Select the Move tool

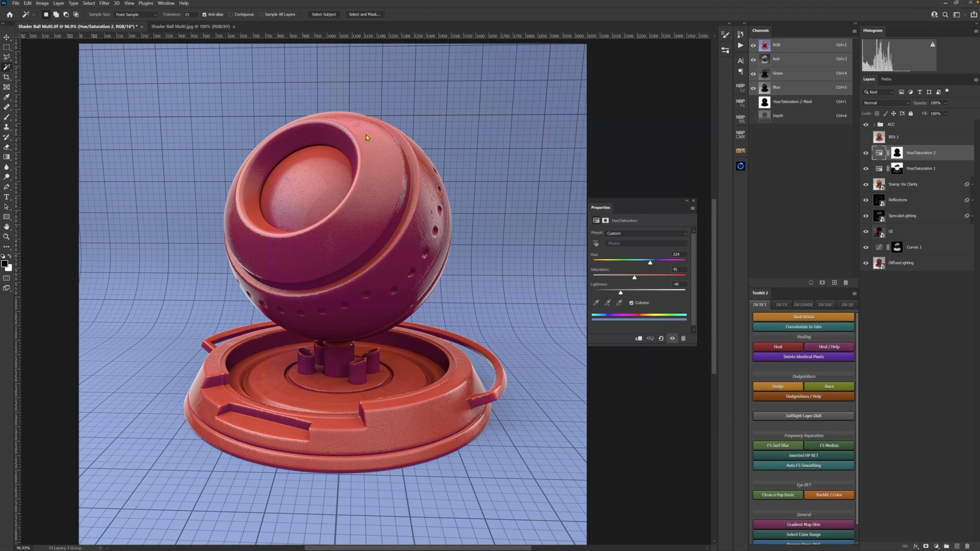click(7, 37)
